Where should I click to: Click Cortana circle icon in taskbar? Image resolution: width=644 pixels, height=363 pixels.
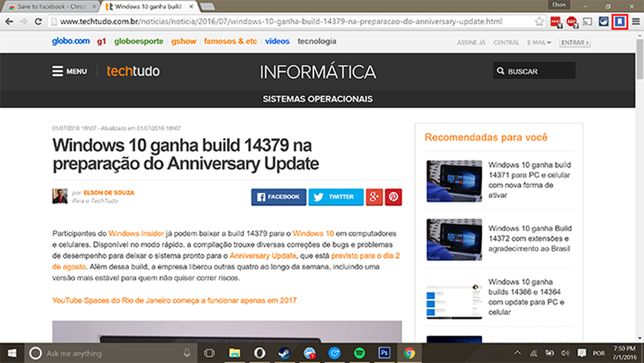[x=35, y=353]
